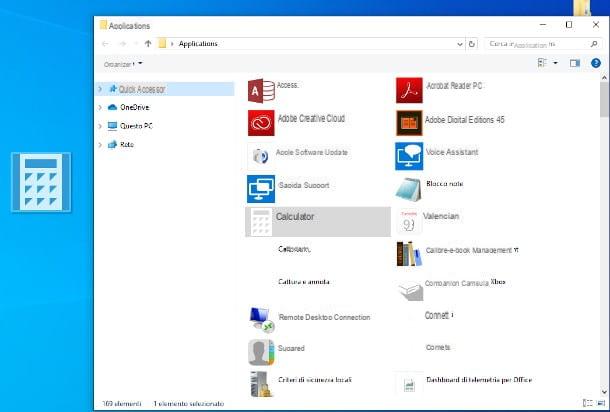This screenshot has height=412, width=610.
Task: Expand the OneDrive tree node
Action: tap(100, 107)
